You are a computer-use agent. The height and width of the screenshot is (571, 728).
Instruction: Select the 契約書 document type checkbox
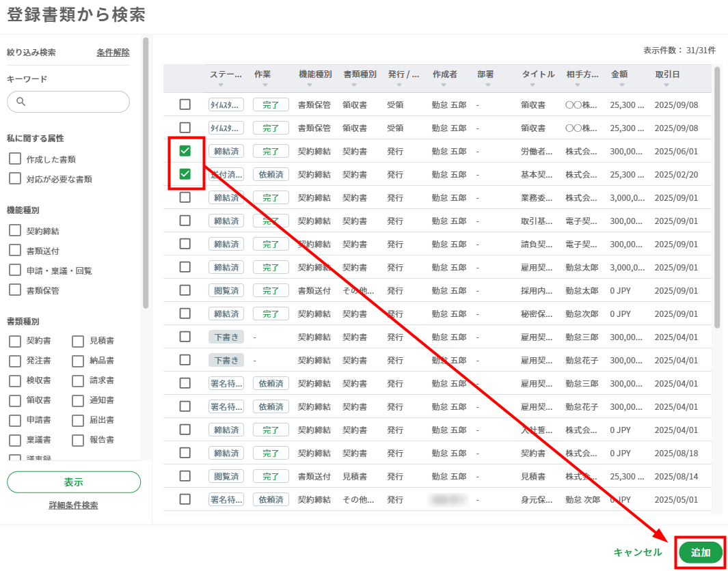(x=15, y=342)
